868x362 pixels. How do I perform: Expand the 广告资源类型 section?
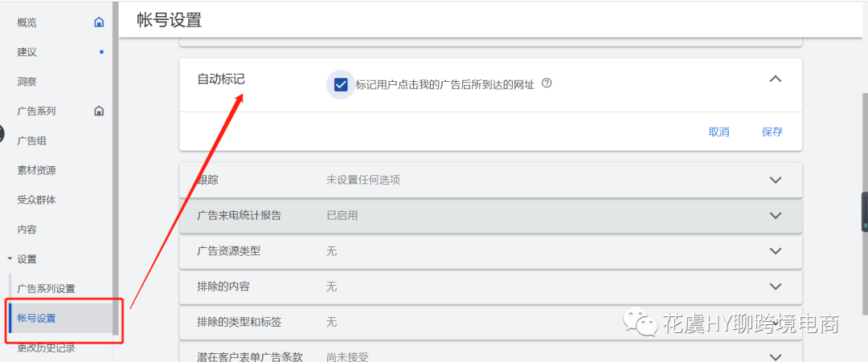tap(775, 250)
